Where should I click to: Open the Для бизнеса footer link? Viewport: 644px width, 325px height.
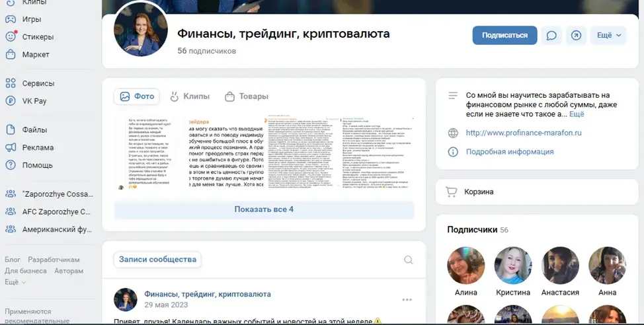pyautogui.click(x=26, y=271)
